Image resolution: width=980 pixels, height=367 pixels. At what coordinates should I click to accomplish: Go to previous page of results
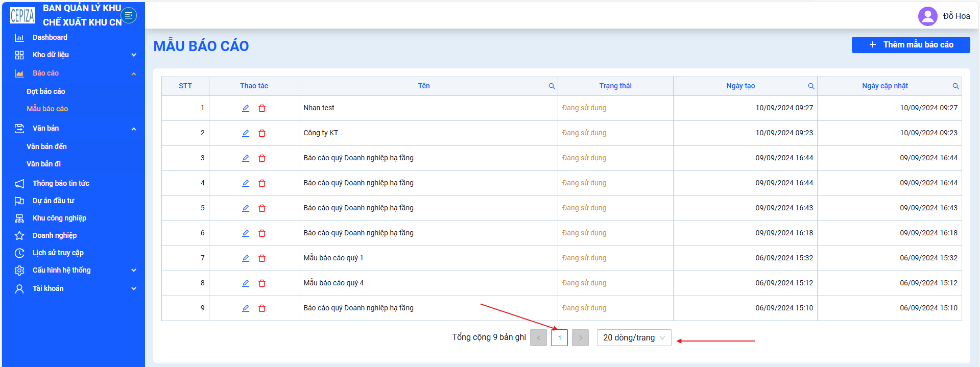538,338
